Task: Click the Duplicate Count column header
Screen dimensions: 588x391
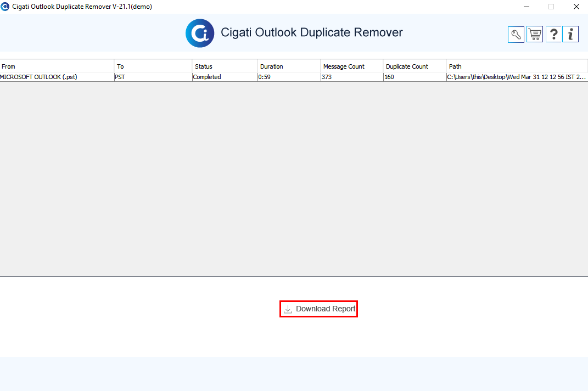Action: click(x=415, y=66)
